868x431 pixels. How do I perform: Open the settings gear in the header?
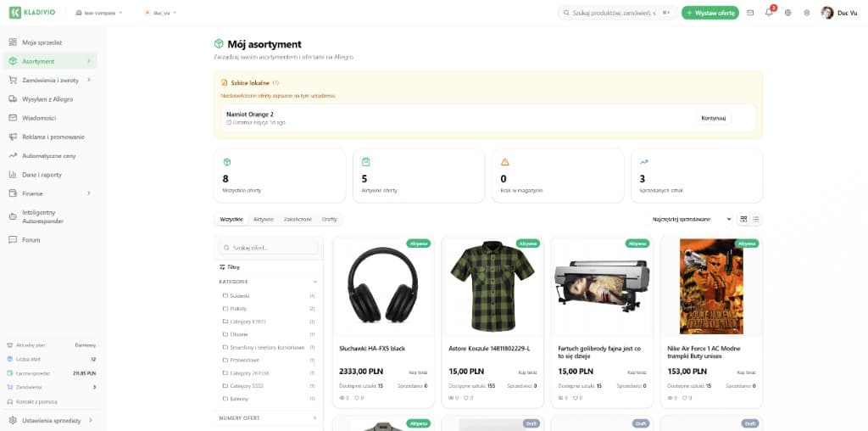coord(806,13)
